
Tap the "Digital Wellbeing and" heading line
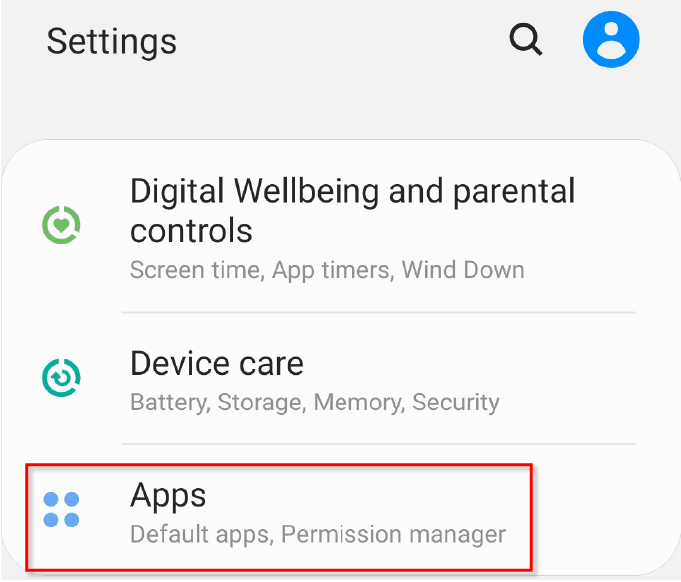pyautogui.click(x=352, y=190)
